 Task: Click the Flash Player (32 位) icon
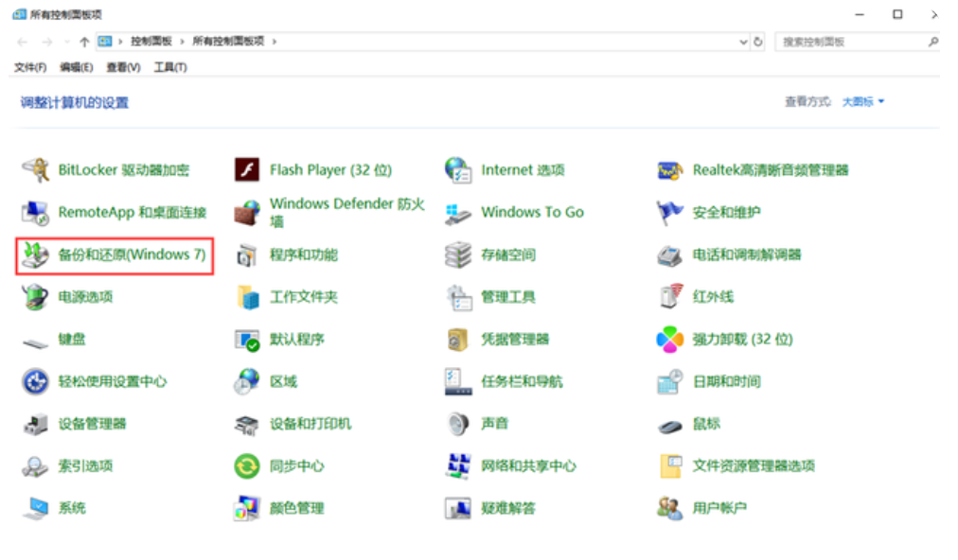click(x=247, y=170)
